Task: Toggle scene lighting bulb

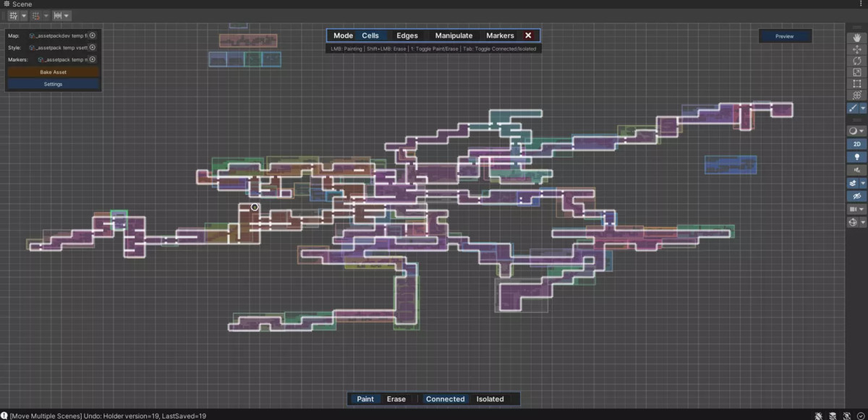Action: click(x=857, y=156)
